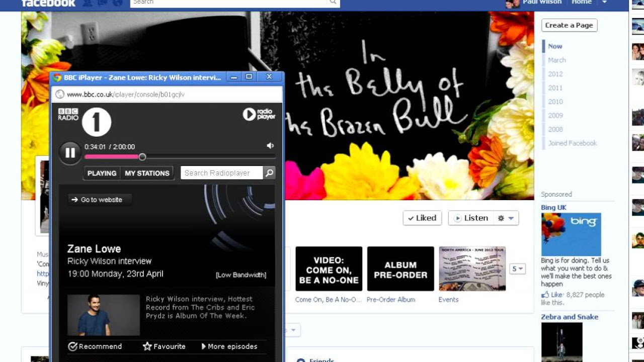This screenshot has width=644, height=362.
Task: Mark the episode as Favourite
Action: tap(164, 346)
